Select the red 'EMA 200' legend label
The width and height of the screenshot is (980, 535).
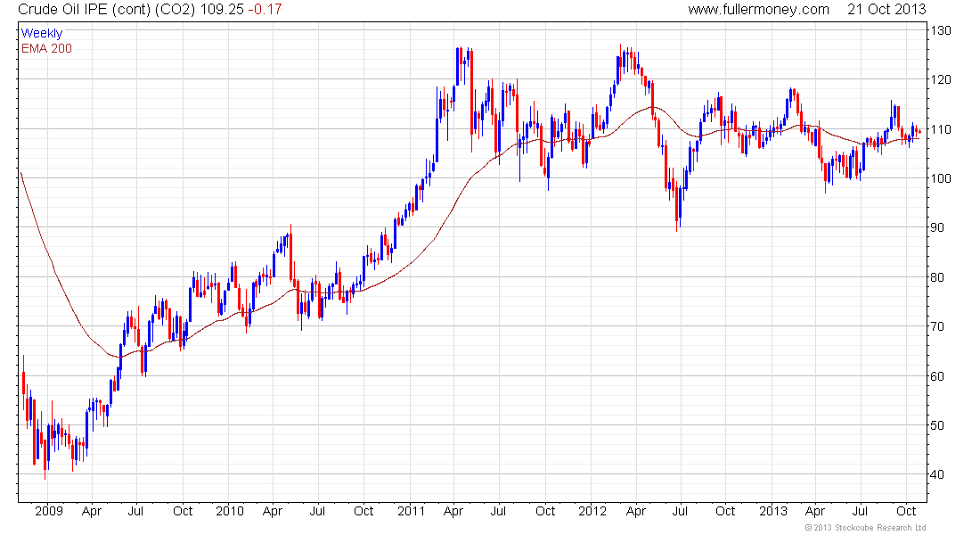[46, 48]
